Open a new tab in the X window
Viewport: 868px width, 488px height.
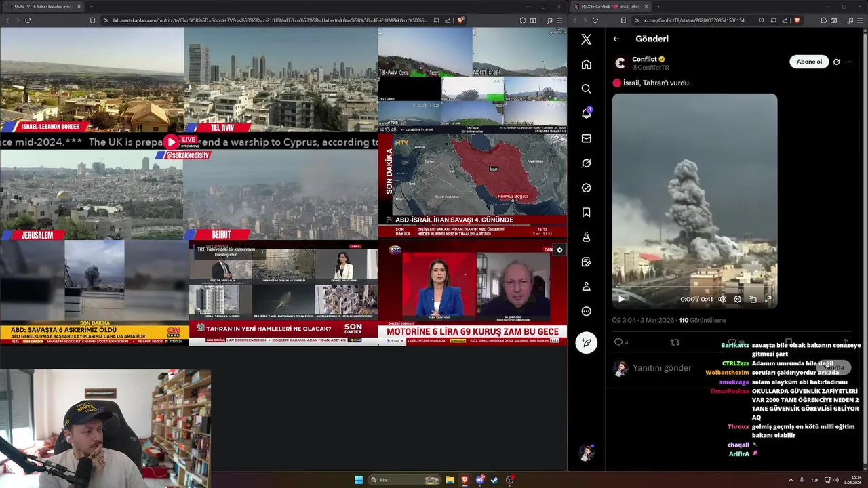[x=658, y=7]
